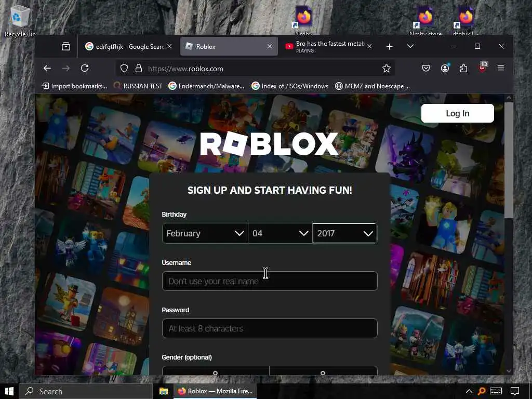Viewport: 532px width, 399px height.
Task: Bookmark this page with the star icon
Action: pos(386,69)
